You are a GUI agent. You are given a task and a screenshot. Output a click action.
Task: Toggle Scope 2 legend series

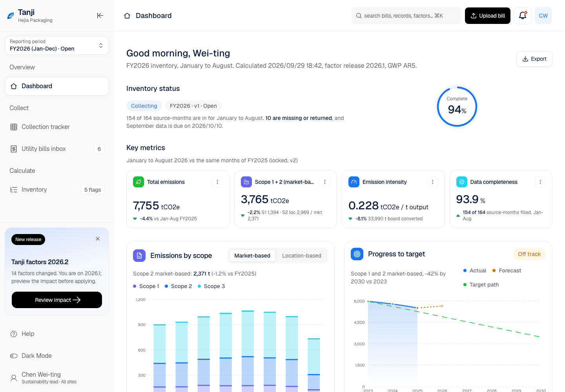tap(178, 286)
